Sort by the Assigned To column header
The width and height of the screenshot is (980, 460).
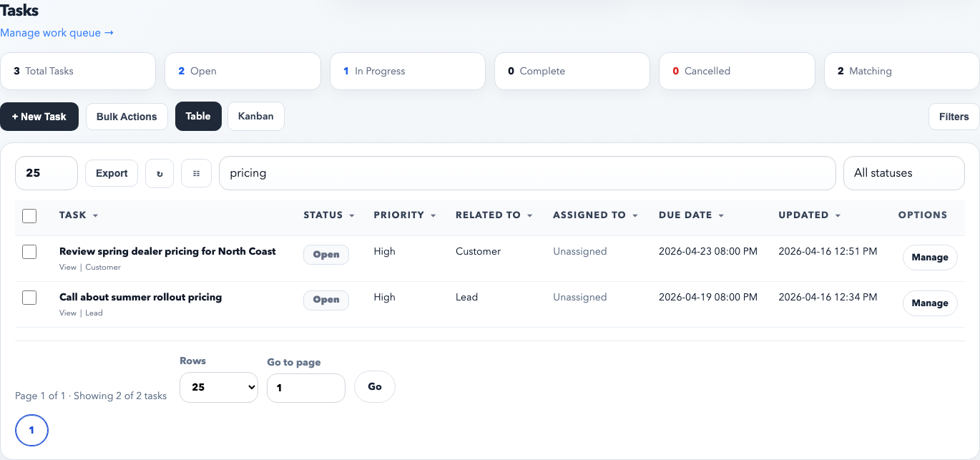[594, 215]
